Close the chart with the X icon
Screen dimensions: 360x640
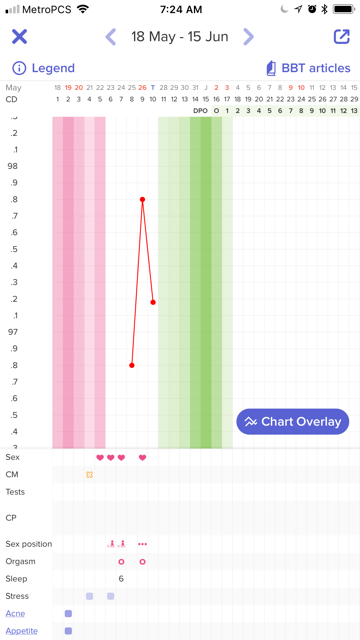(19, 37)
